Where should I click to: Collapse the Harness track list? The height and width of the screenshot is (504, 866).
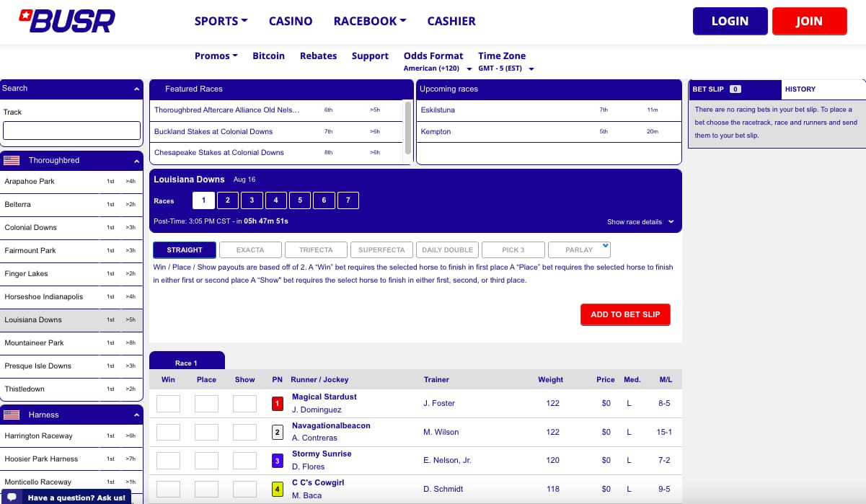136,415
